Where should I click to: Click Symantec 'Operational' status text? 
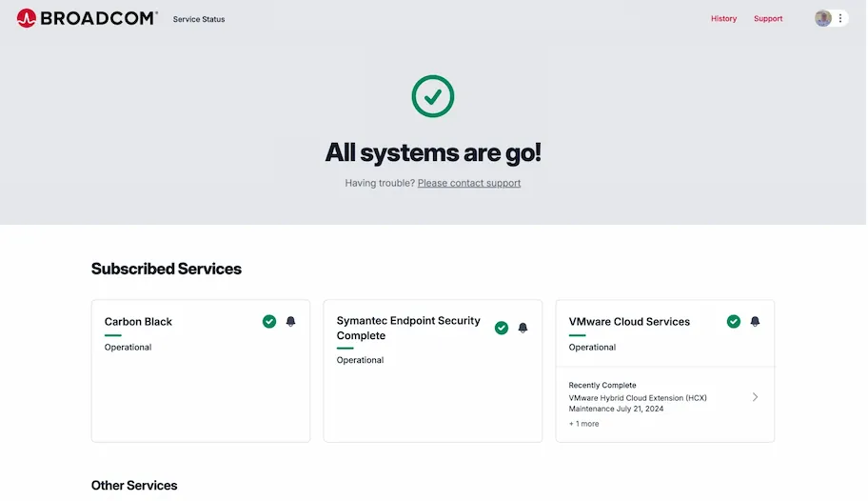360,360
